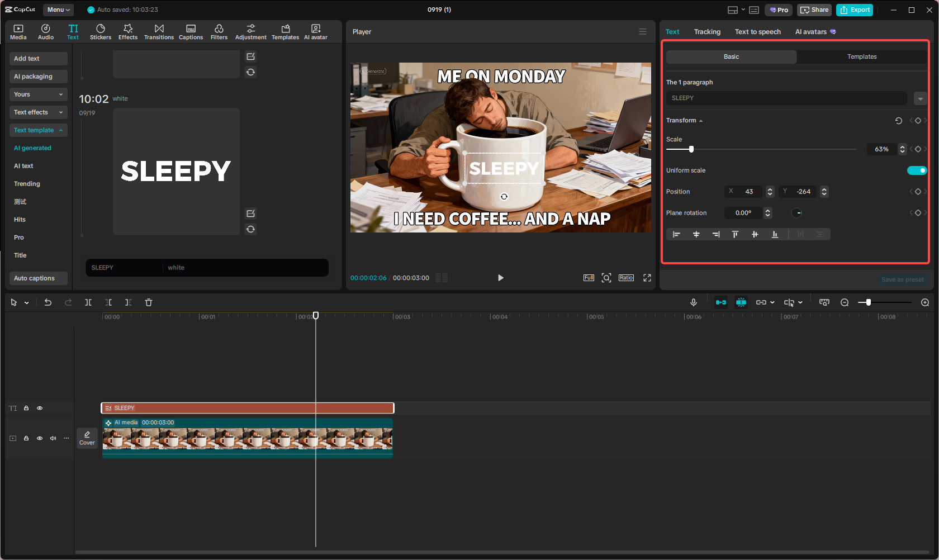Open the Text effects dropdown

[x=60, y=112]
